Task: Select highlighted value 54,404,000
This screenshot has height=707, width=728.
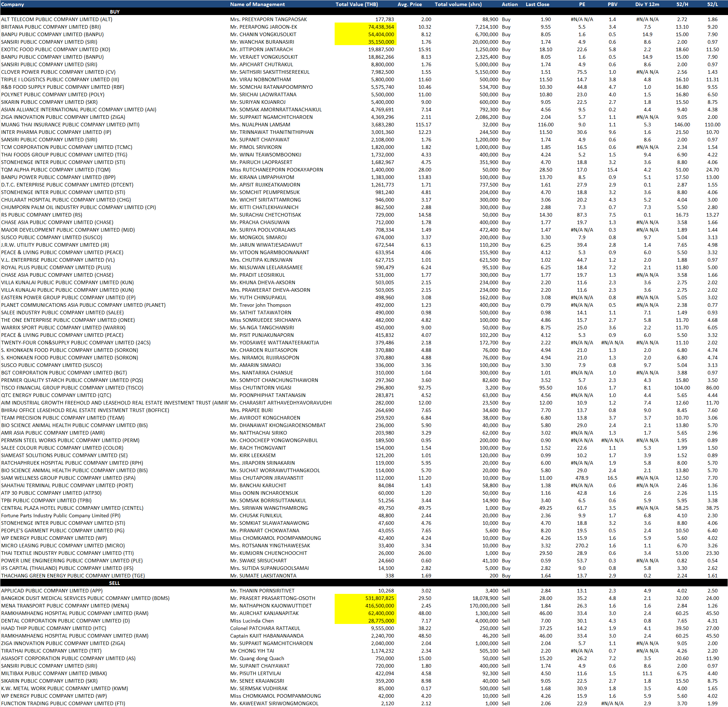Action: [365, 34]
